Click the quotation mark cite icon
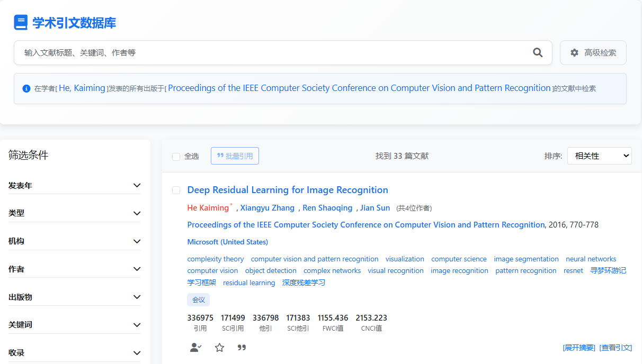Screen dimensions: 642x364 tap(242, 348)
